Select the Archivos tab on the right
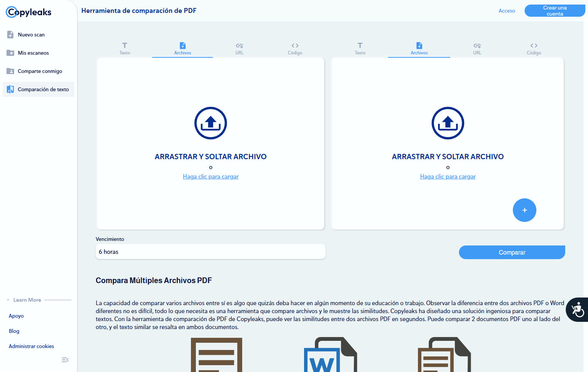Viewport: 588px width, 372px height. [419, 48]
